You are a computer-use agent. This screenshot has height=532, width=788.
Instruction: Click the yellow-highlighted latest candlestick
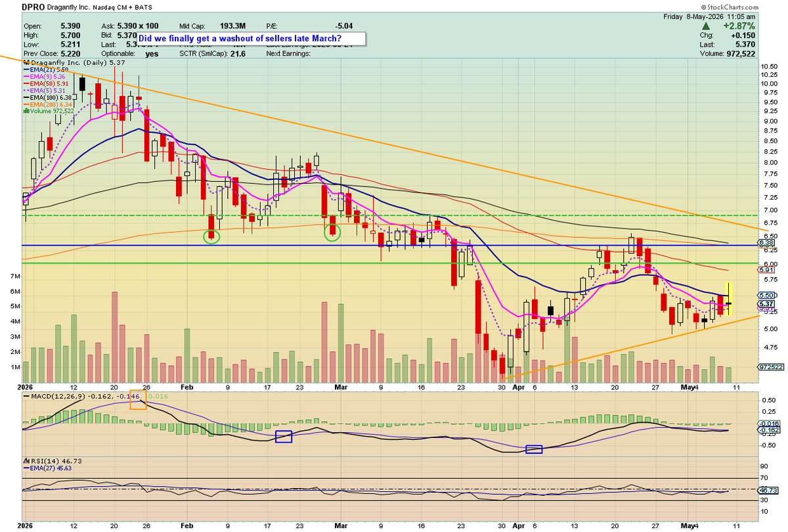(728, 299)
